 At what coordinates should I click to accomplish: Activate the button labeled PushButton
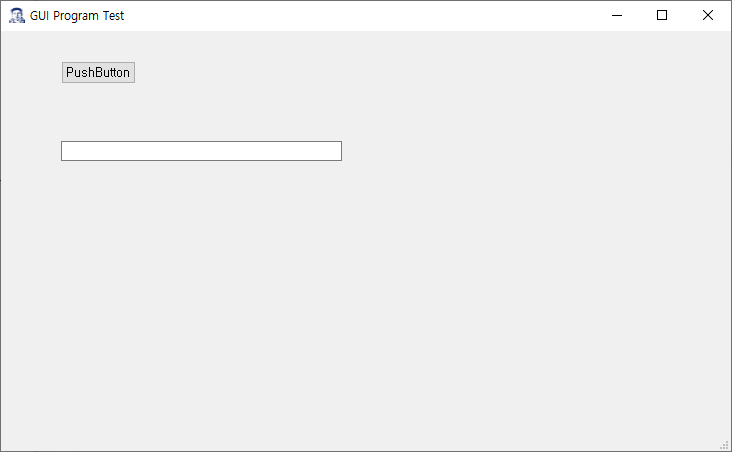(x=98, y=72)
